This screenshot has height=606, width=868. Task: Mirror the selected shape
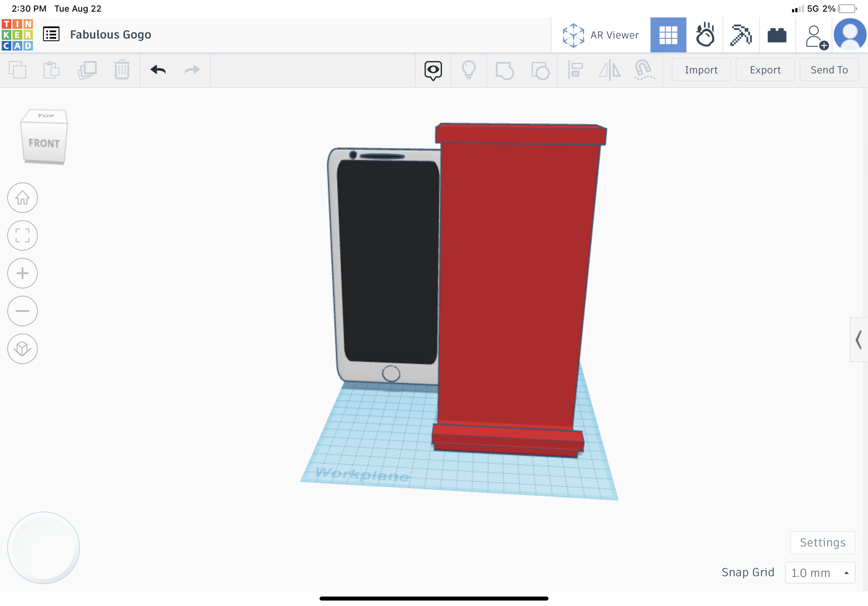coord(610,70)
